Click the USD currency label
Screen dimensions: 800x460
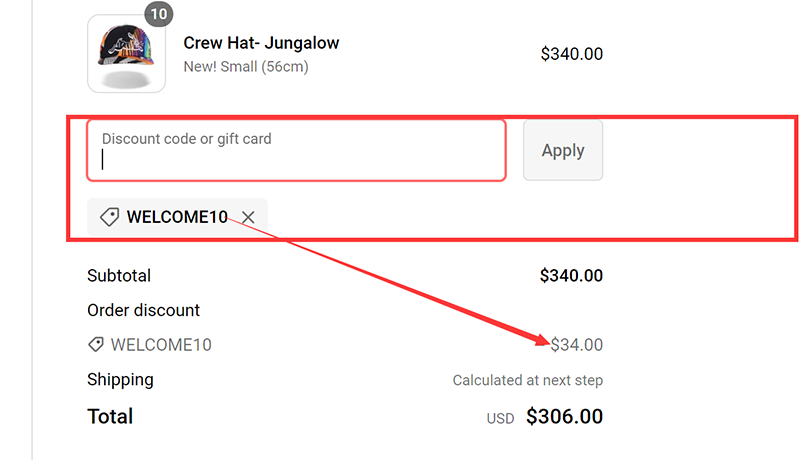501,418
